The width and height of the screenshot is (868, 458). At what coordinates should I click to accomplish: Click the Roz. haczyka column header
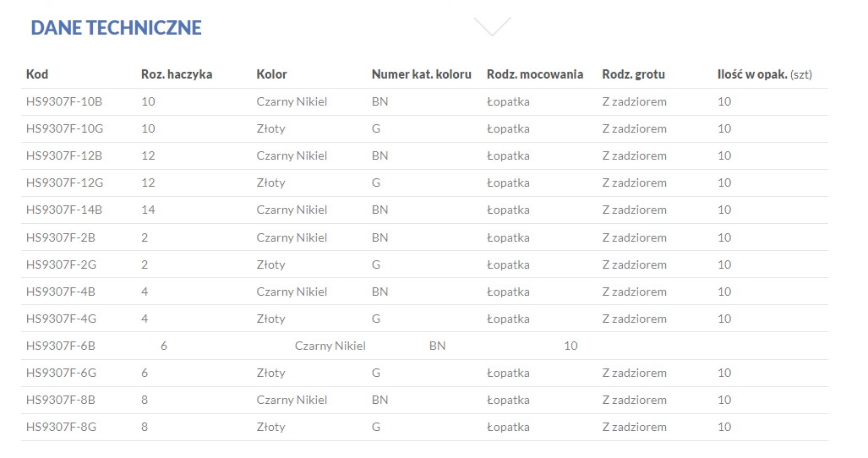click(x=177, y=74)
